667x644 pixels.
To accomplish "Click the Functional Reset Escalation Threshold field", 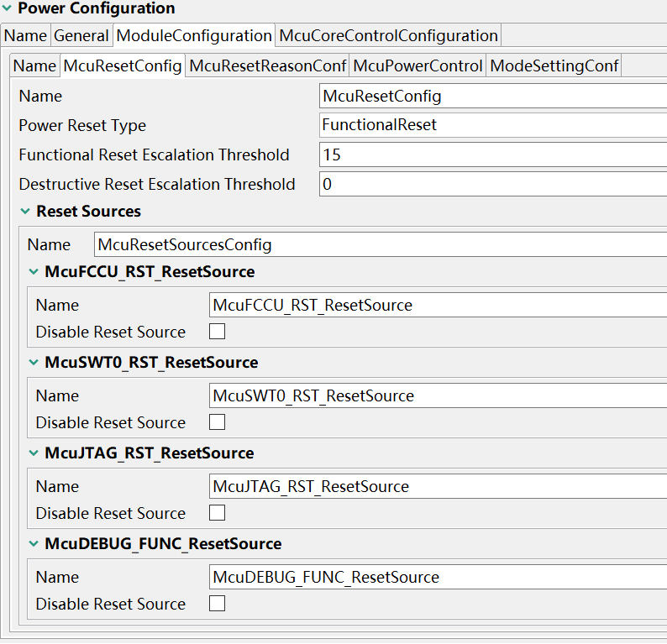I will pos(492,155).
